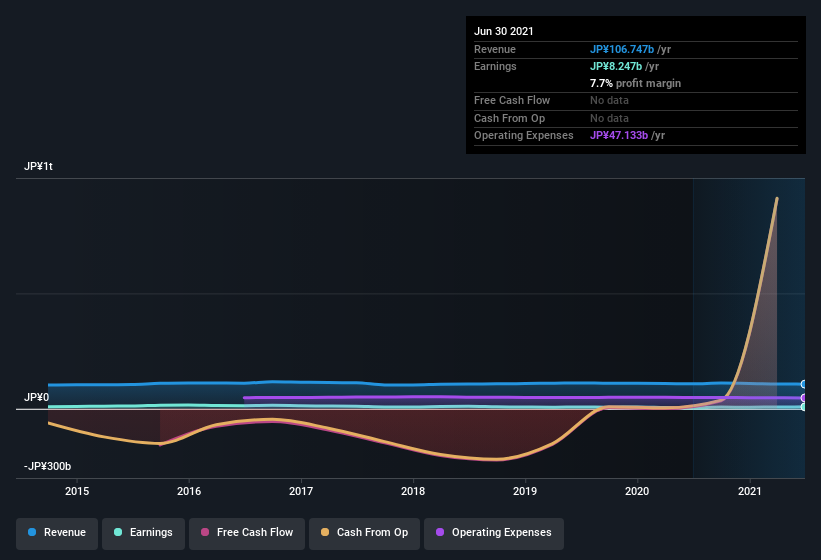Click the blue Revenue legend dot
This screenshot has height=560, width=821.
click(x=32, y=532)
